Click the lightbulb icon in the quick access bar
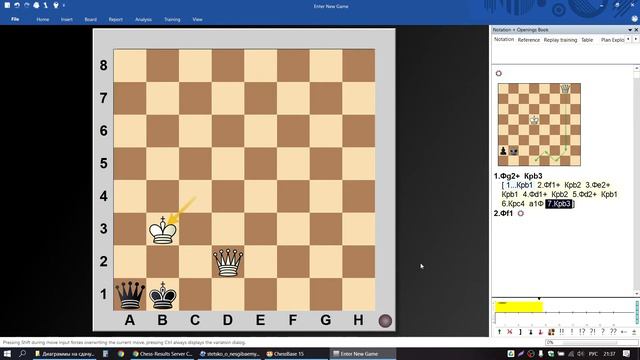 click(56, 5)
